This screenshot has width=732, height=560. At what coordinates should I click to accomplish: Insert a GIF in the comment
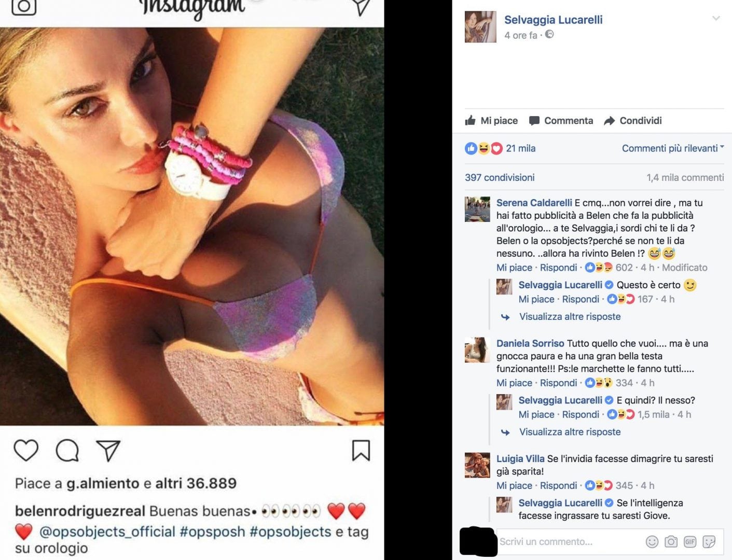(690, 542)
